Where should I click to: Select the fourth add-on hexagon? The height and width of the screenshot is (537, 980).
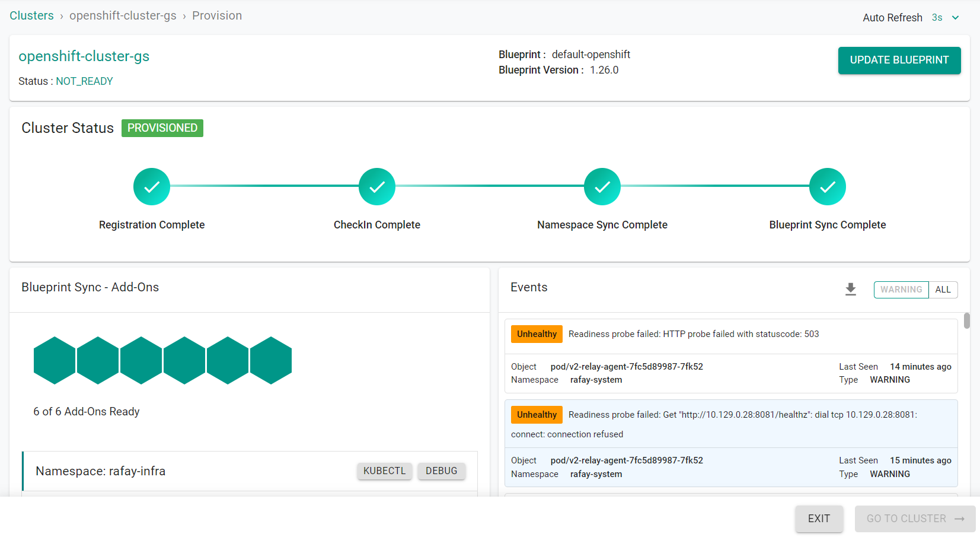coord(184,361)
